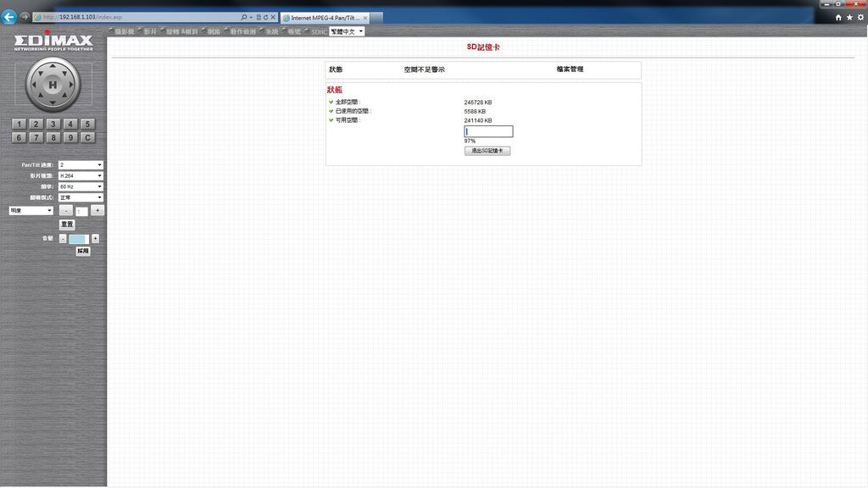Viewport: 868px width, 488px height.
Task: Lower volume with the minus button
Action: (63, 238)
